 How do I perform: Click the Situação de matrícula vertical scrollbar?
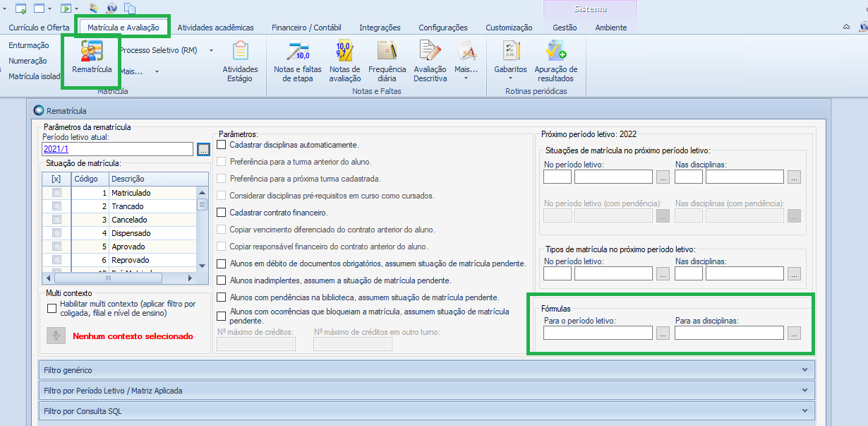click(202, 229)
